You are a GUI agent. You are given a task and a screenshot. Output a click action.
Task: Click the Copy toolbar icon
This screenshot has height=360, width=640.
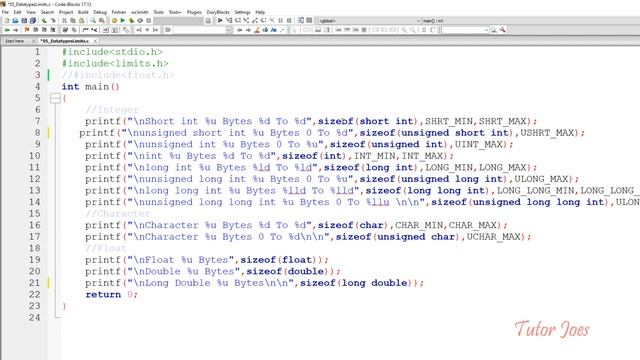(73, 20)
